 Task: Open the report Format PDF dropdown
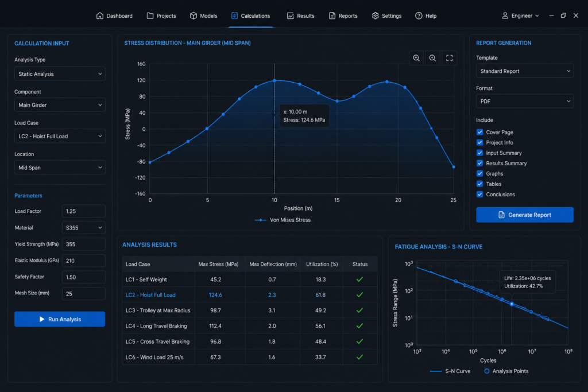[525, 101]
